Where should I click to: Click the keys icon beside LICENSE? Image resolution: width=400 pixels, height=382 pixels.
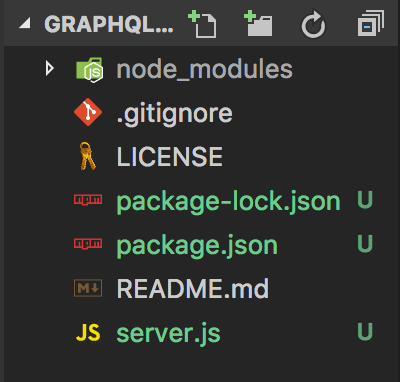click(87, 156)
